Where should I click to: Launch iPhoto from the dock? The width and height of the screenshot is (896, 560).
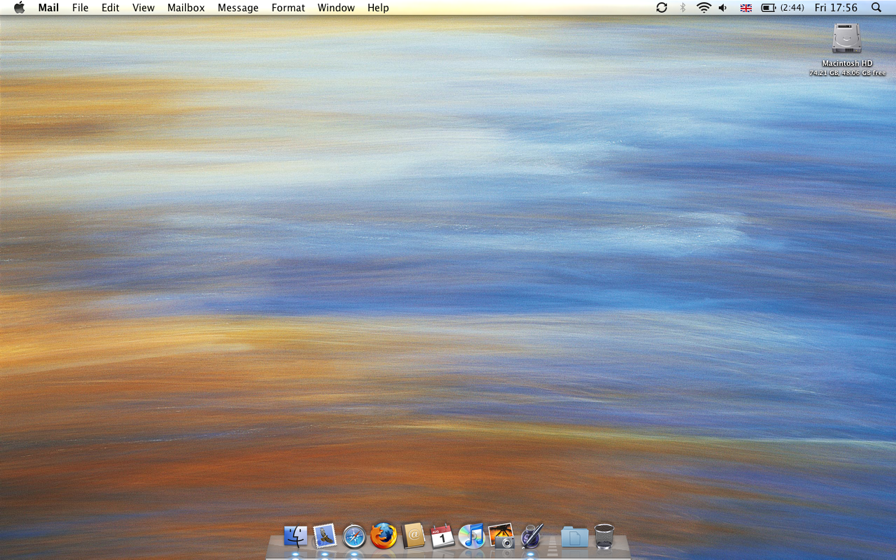(x=501, y=537)
